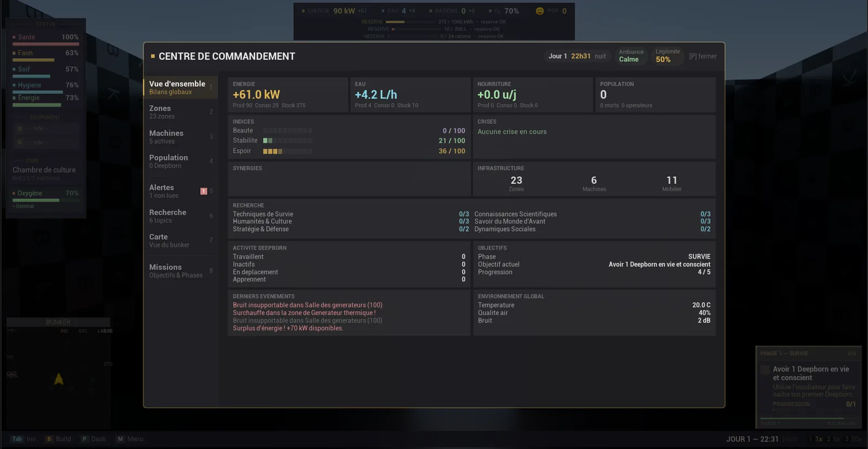Click the Stabilite gauge bar
The height and width of the screenshot is (449, 868).
point(288,140)
